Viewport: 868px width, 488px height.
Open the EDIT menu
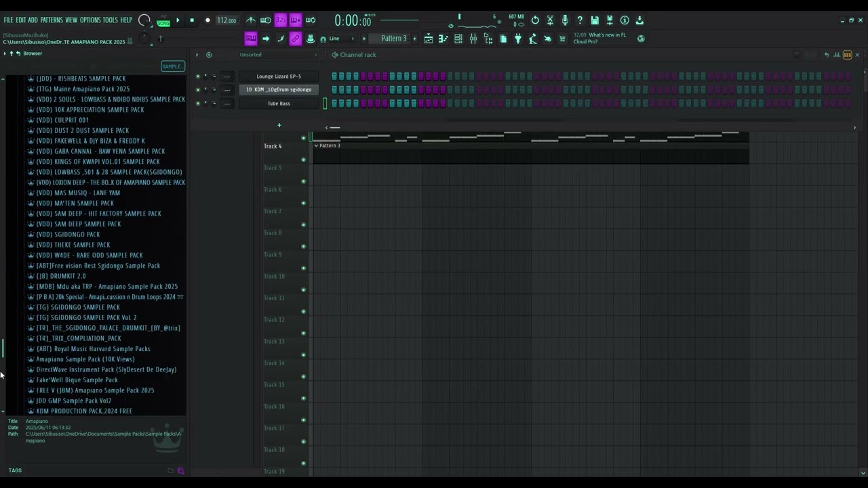pos(21,20)
